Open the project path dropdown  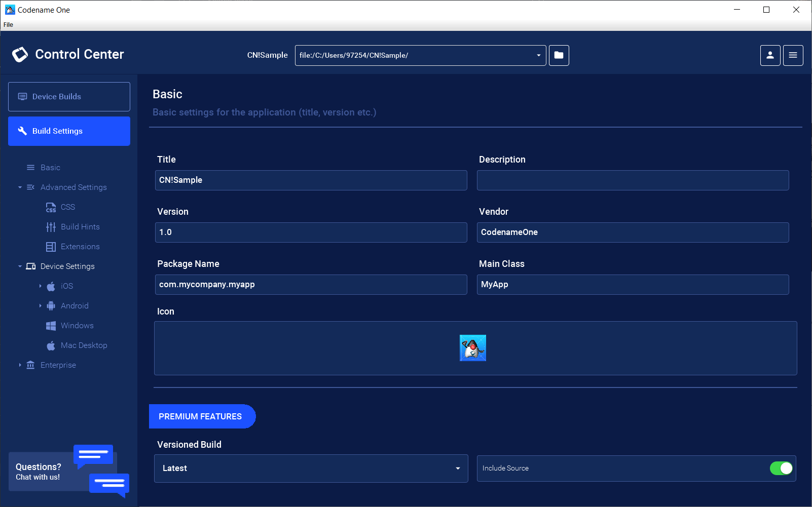[538, 55]
